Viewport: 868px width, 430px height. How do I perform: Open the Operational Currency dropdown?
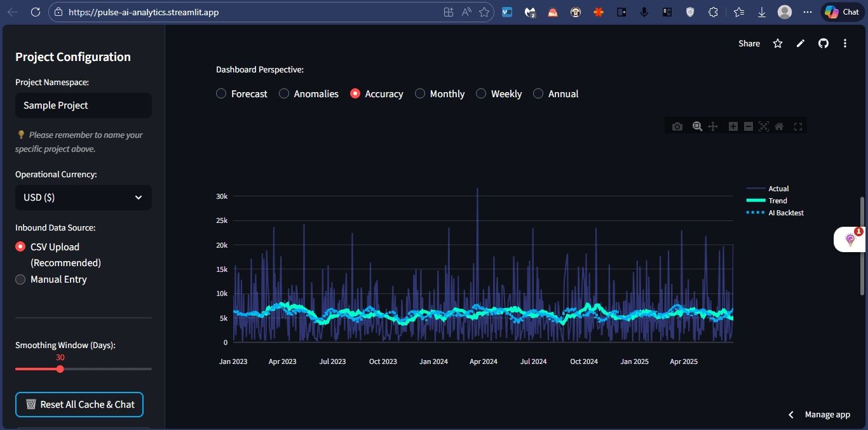pyautogui.click(x=83, y=198)
